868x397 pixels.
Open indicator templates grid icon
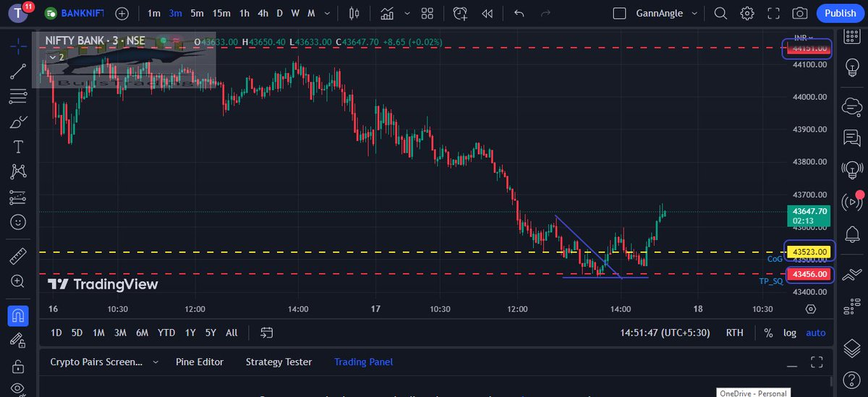coord(427,13)
